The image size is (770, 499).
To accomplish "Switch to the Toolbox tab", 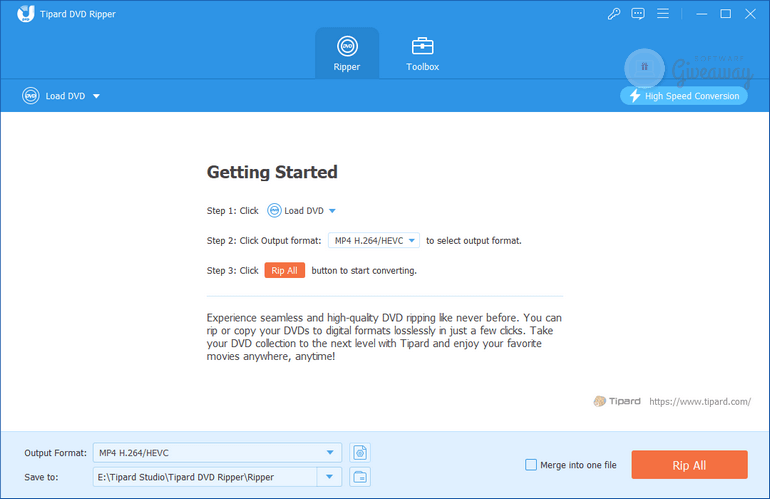I will click(422, 53).
